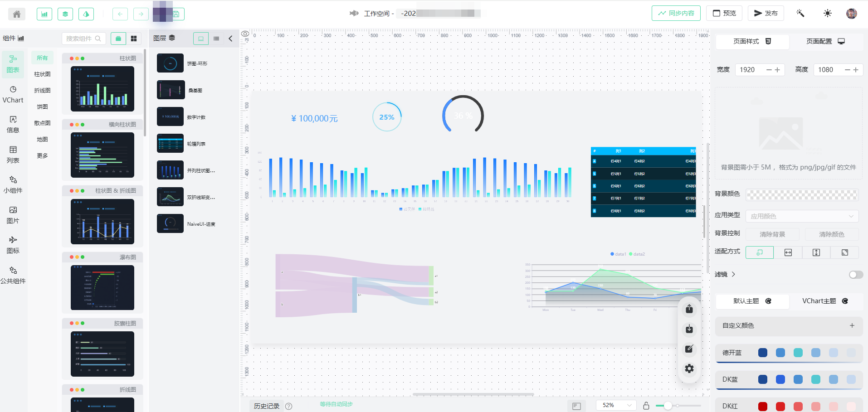
Task: Click the 预览 preview button
Action: [x=724, y=13]
